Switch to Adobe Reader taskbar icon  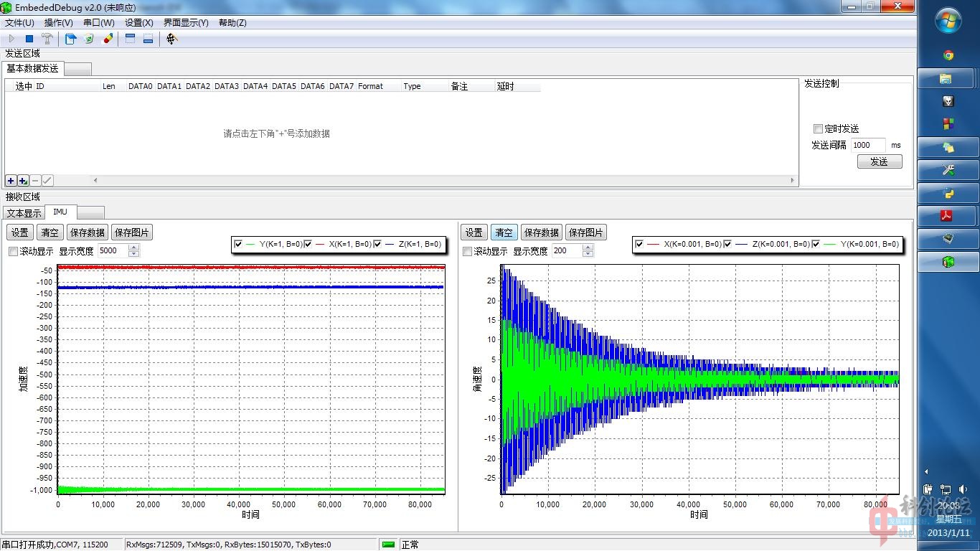946,215
